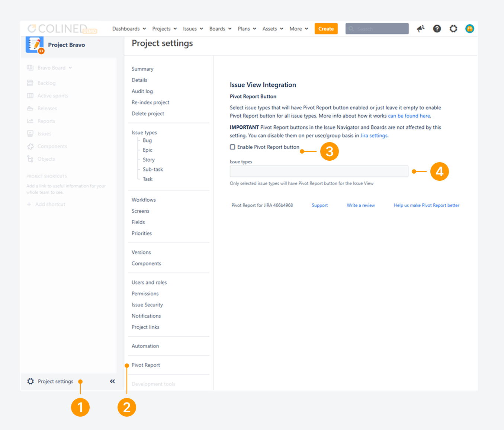Select Delete project
504x430 pixels.
pyautogui.click(x=148, y=113)
